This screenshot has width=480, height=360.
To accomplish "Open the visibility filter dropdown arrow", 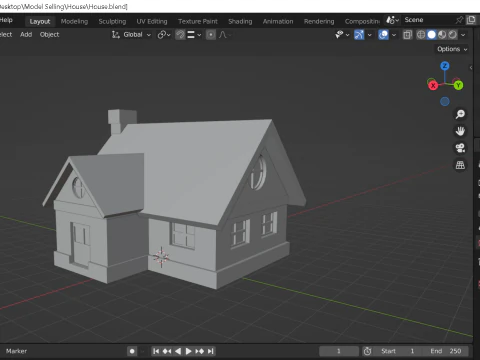I will 347,35.
